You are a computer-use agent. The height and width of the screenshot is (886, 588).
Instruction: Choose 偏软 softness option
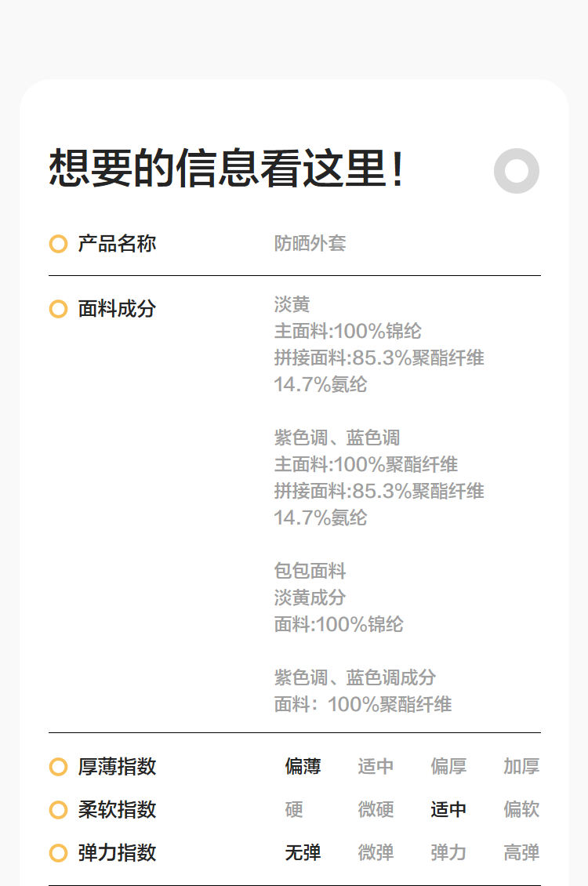click(521, 809)
